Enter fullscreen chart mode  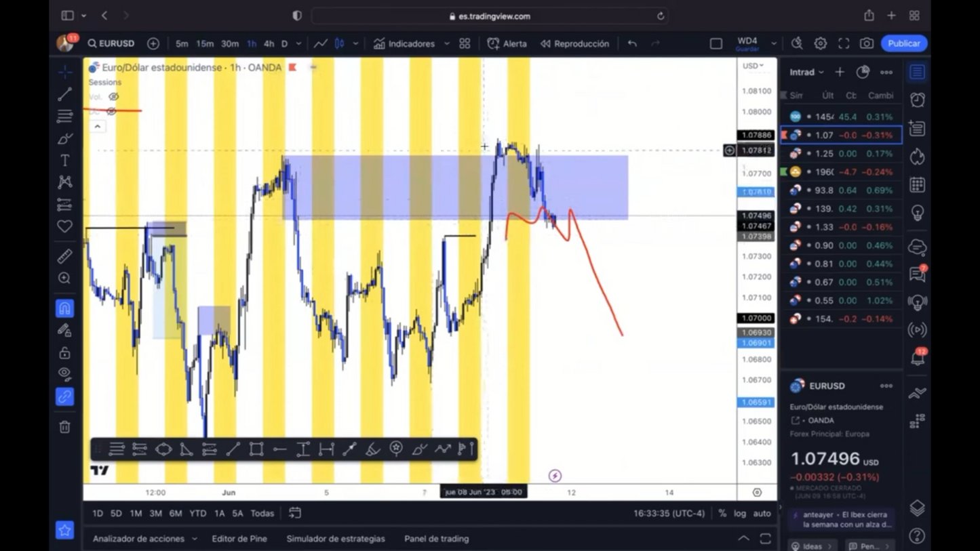843,43
